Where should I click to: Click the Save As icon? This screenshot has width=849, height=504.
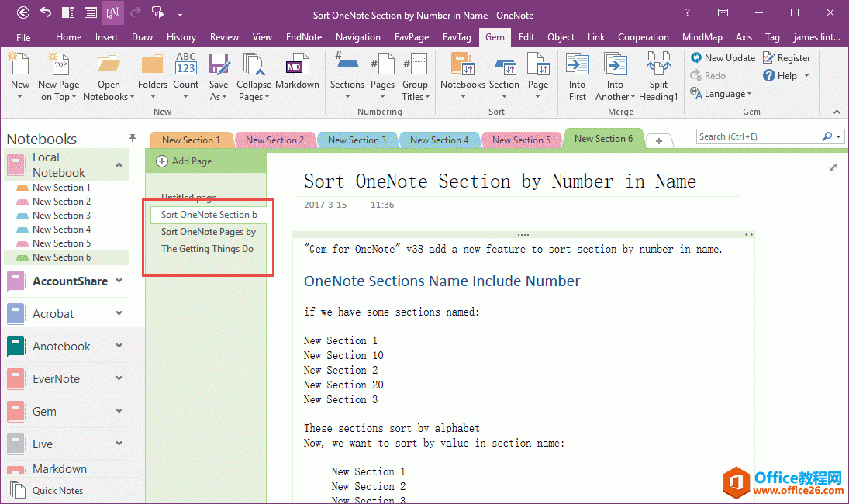pyautogui.click(x=219, y=64)
